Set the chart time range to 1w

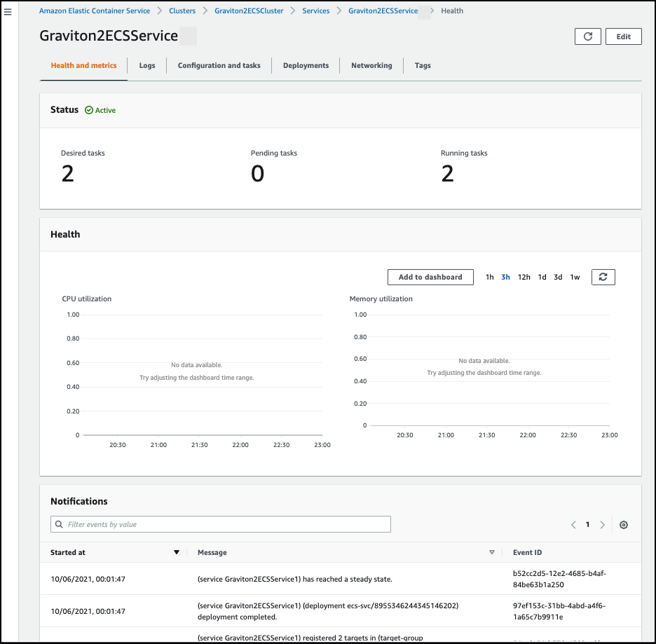(x=575, y=277)
